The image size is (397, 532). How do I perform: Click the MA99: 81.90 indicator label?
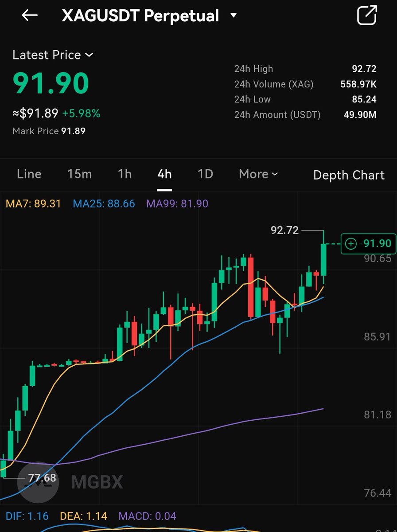[x=177, y=204]
